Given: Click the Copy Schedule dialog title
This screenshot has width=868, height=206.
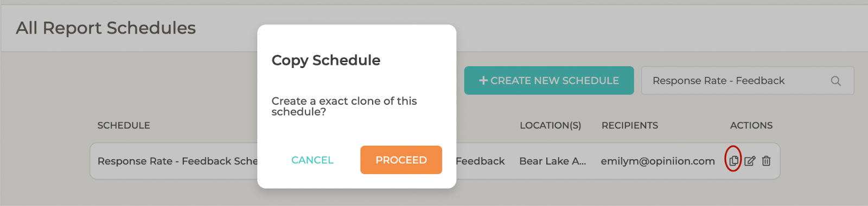Looking at the screenshot, I should (326, 60).
